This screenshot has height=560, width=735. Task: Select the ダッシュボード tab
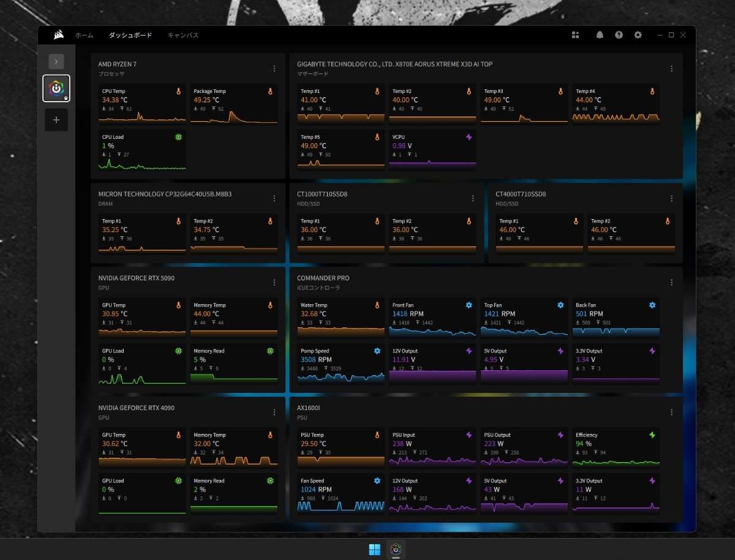[x=130, y=35]
